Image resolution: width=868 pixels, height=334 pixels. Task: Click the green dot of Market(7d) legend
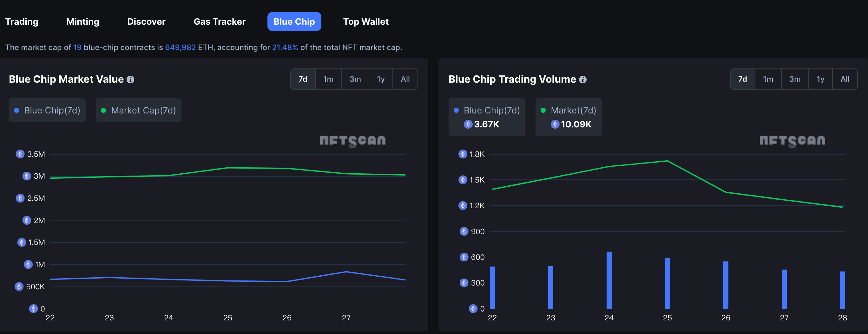(x=543, y=110)
